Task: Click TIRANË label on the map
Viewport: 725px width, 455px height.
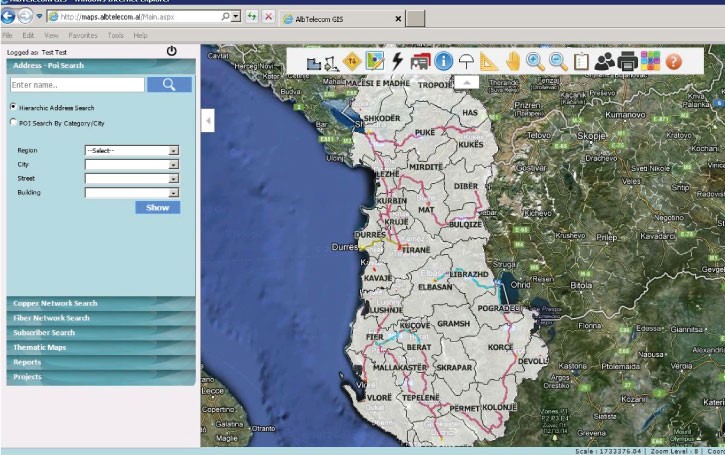Action: coord(416,250)
